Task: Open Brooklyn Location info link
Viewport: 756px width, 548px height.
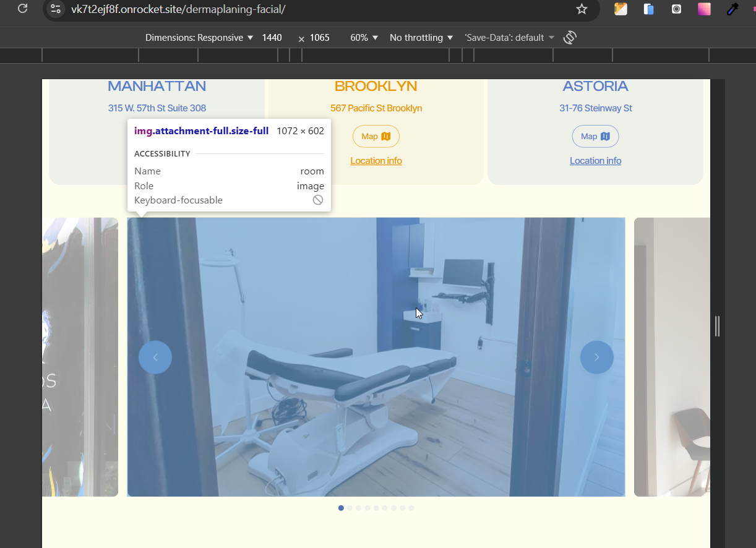Action: [376, 161]
